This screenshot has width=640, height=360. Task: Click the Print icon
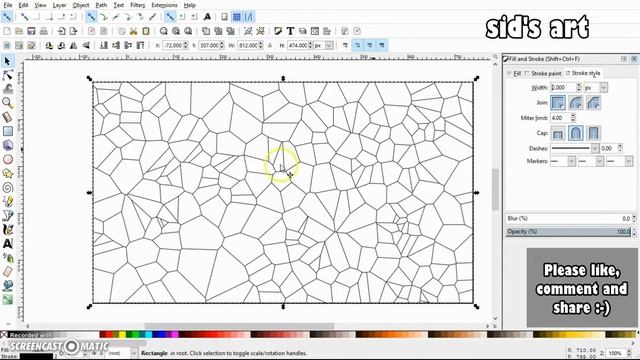[43, 31]
